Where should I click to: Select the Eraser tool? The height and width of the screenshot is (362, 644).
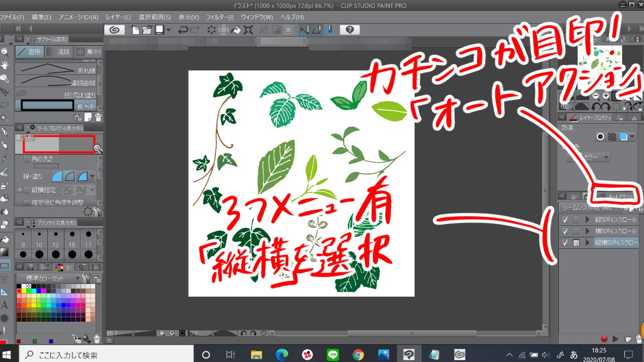(x=5, y=225)
